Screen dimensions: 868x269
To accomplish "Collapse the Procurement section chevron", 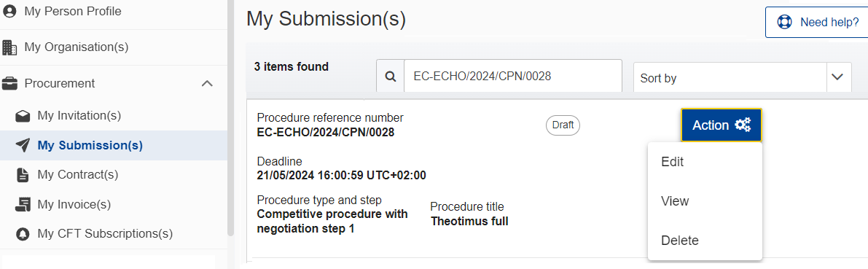I will click(x=207, y=84).
